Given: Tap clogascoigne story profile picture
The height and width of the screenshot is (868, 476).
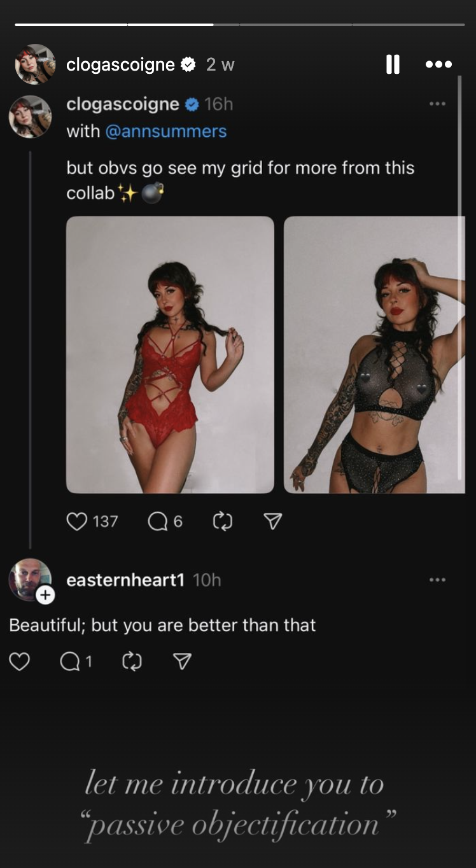Looking at the screenshot, I should click(35, 64).
